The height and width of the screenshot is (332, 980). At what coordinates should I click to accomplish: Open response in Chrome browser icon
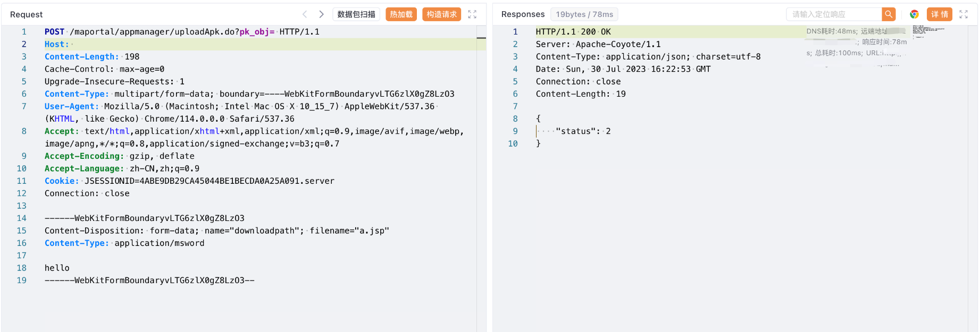pyautogui.click(x=914, y=14)
